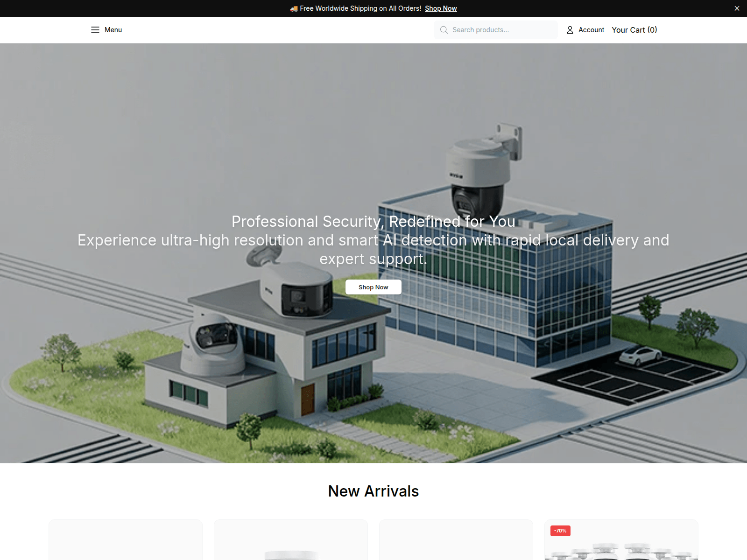Screen dimensions: 747x560
Task: Open the hamburger Menu icon
Action: pos(95,30)
